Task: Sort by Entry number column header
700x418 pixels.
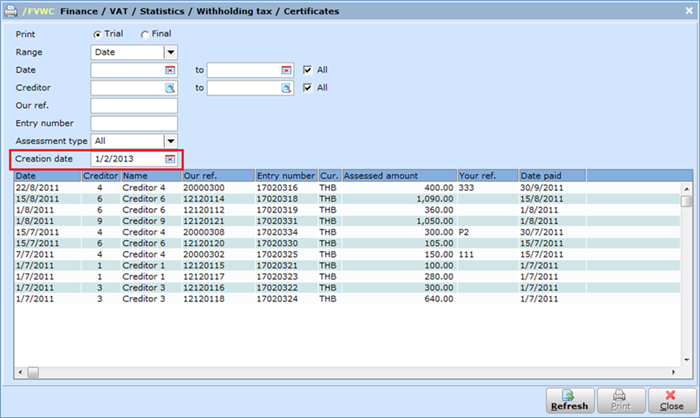Action: pos(286,176)
